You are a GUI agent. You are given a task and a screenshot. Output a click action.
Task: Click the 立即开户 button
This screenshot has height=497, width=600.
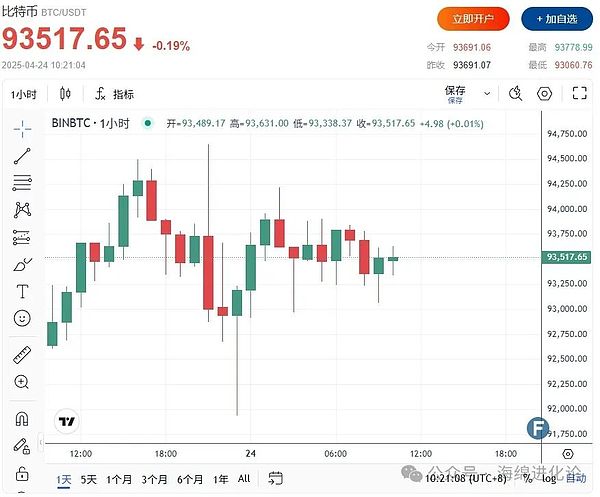(474, 18)
